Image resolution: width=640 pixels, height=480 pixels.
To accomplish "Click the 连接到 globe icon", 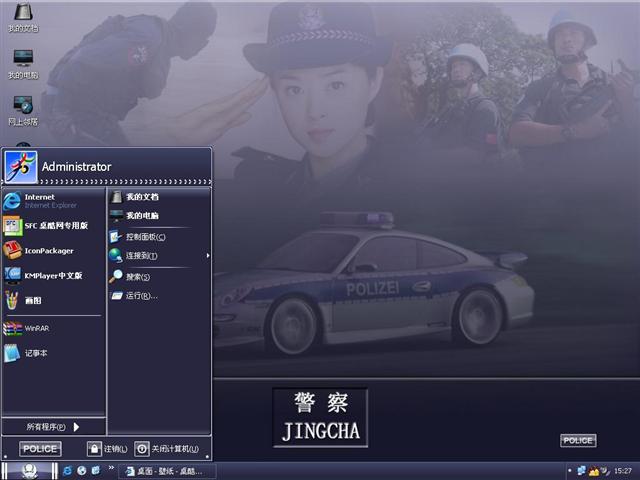I will [x=116, y=256].
